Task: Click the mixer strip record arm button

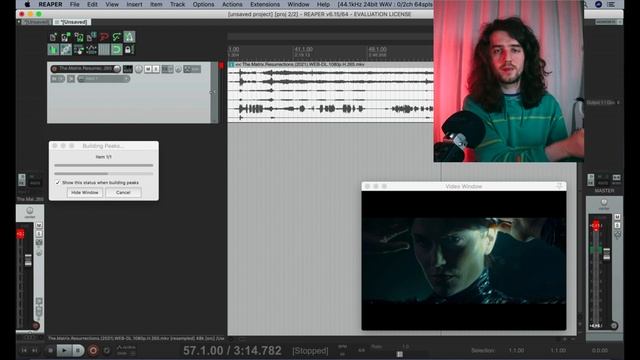Action: point(36,326)
